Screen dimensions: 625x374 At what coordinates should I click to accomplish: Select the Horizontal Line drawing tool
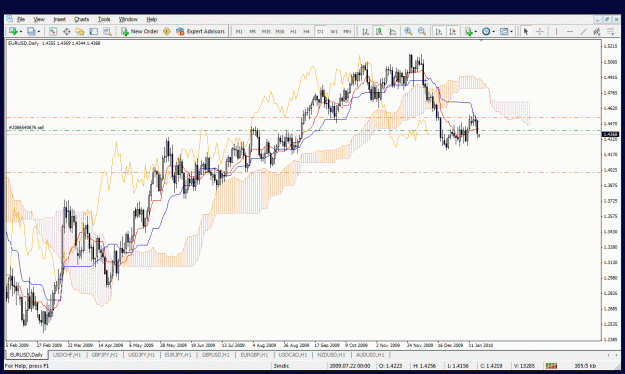pos(570,31)
